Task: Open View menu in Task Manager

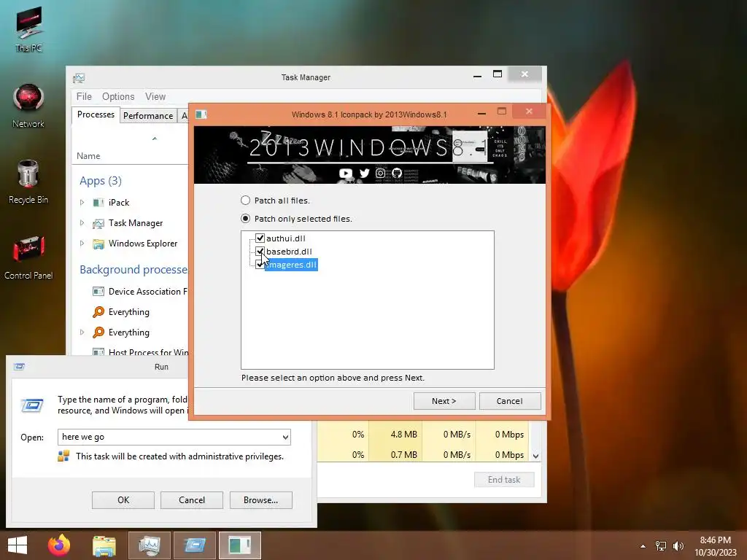Action: pos(155,97)
